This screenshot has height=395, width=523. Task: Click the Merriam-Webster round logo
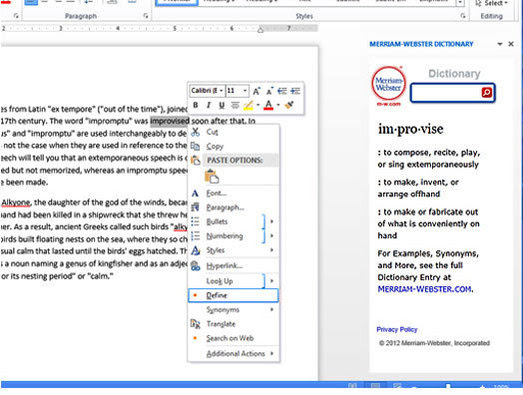pyautogui.click(x=389, y=83)
